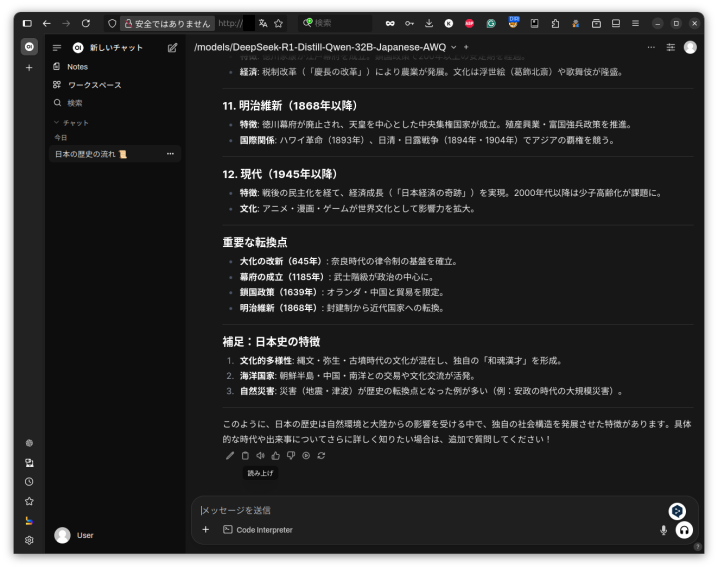Bookmark this page with the star icon
Screen dimensions: 718x569
[x=278, y=23]
